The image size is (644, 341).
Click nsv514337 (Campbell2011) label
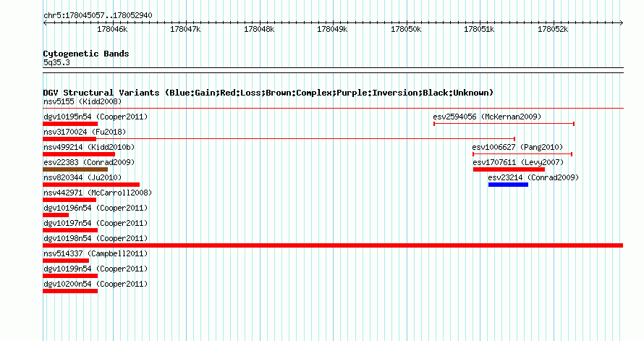(96, 253)
